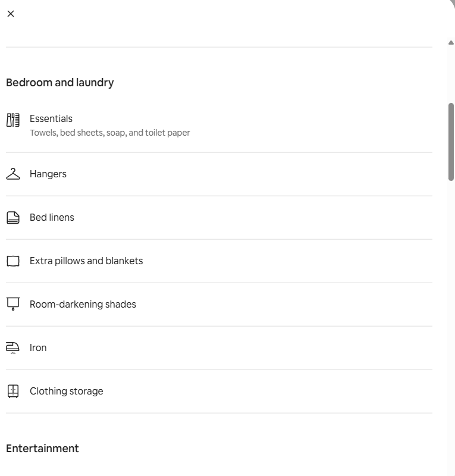Viewport: 455px width, 476px height.
Task: Click the Iron icon
Action: coord(12,348)
